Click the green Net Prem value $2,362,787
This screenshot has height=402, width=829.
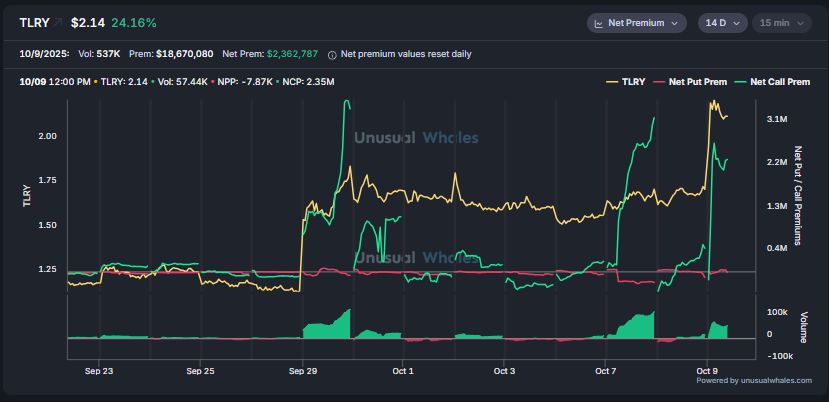tap(292, 54)
